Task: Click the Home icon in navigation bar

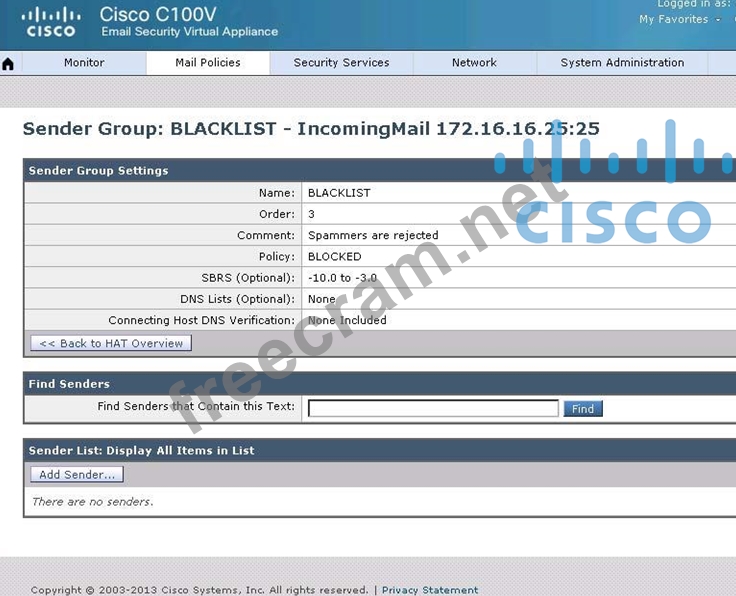Action: pos(9,64)
